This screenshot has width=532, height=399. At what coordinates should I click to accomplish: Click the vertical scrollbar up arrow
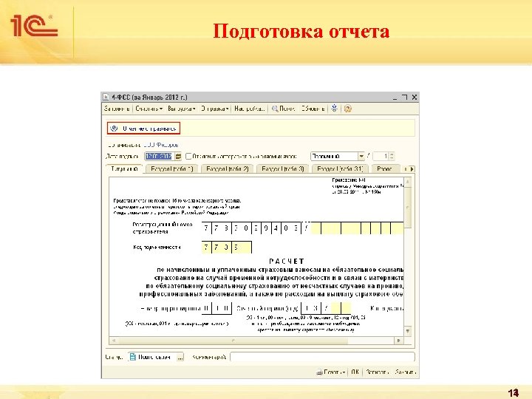(x=408, y=182)
